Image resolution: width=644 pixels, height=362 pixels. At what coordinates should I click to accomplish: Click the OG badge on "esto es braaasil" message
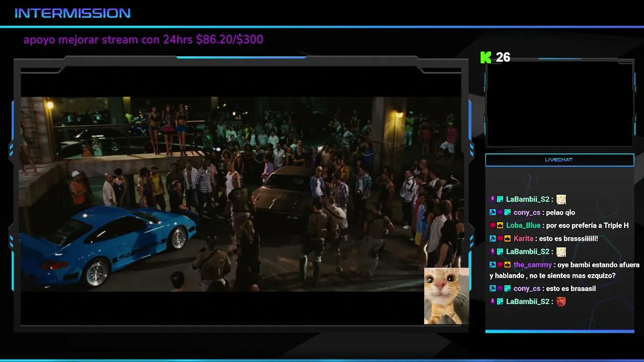[508, 289]
